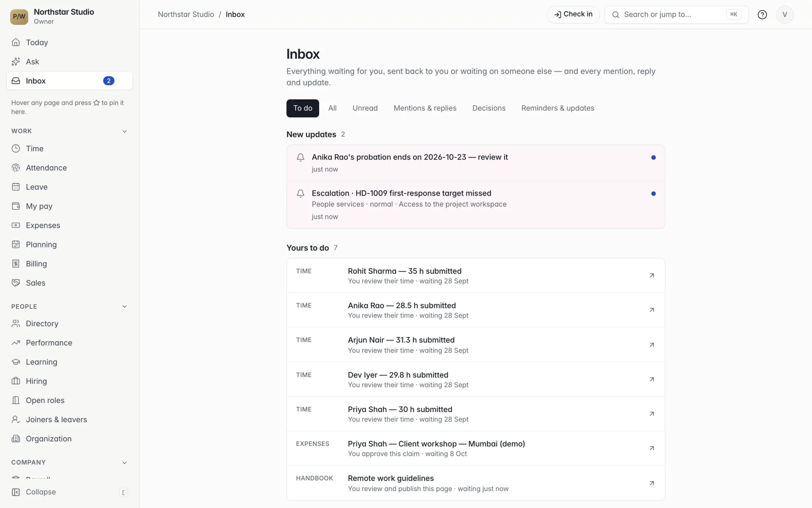Viewport: 812px width, 508px height.
Task: Open the My pay wallet icon
Action: (16, 206)
